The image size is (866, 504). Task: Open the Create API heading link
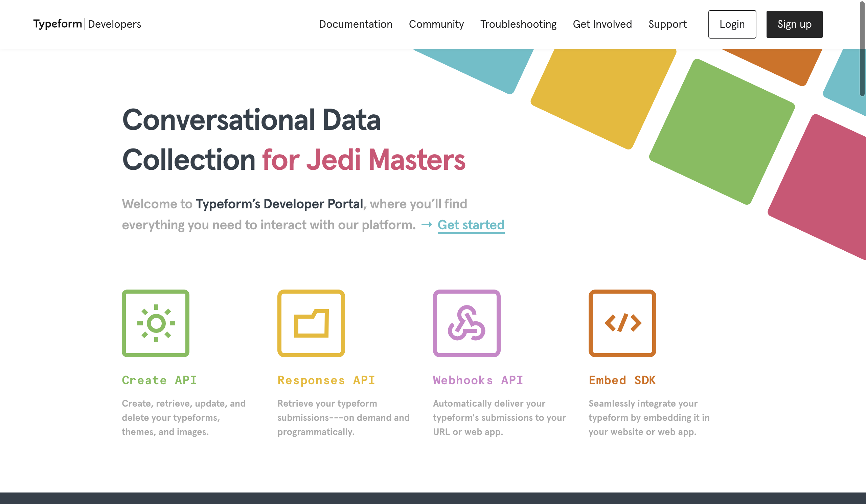[x=159, y=380]
